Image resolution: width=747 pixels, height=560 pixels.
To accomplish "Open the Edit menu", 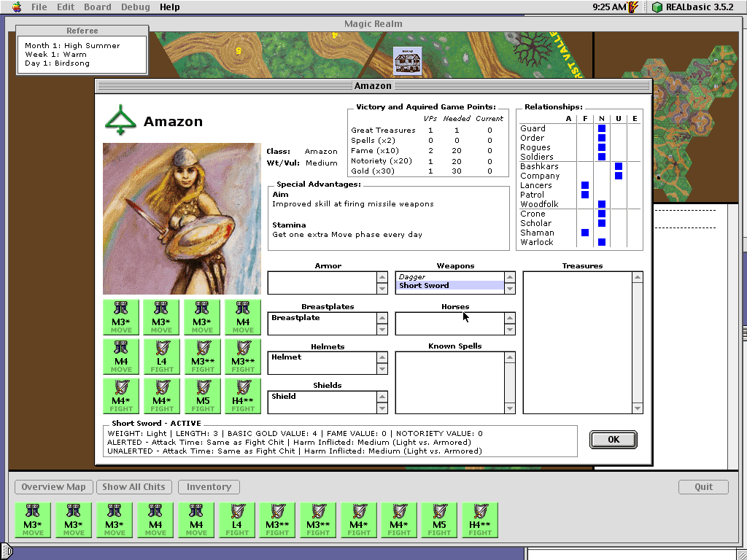I will (65, 7).
